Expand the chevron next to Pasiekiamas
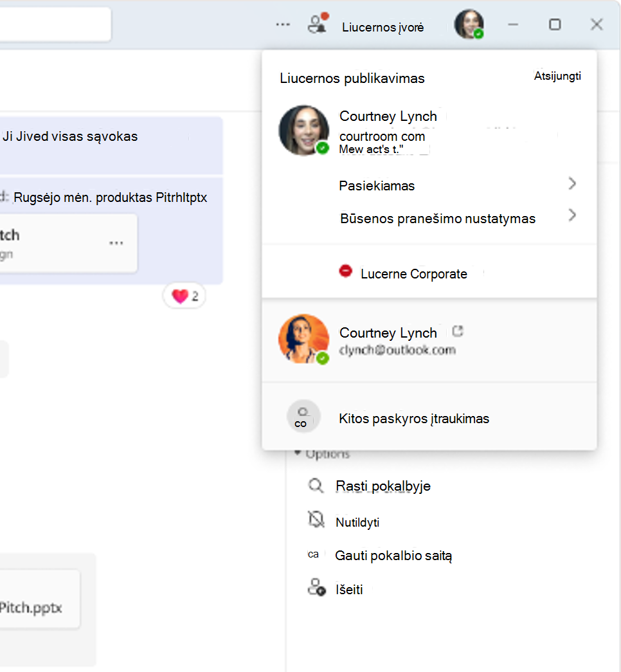This screenshot has width=621, height=672. tap(572, 184)
